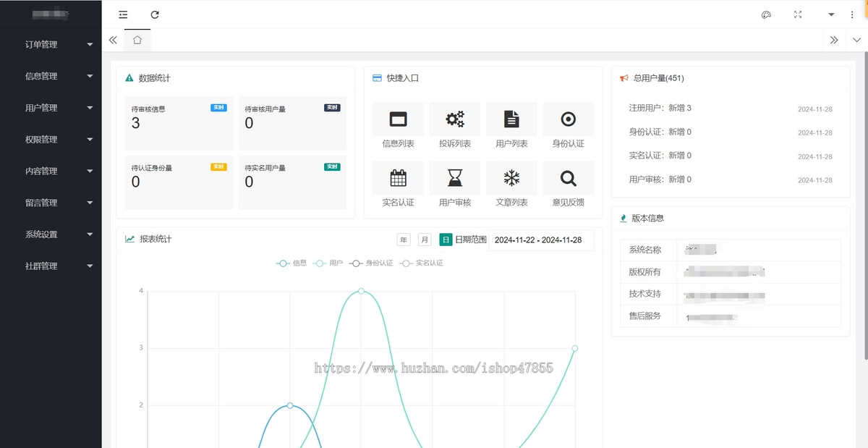
Task: Click the 实名认证：新增 0 row
Action: [x=731, y=156]
